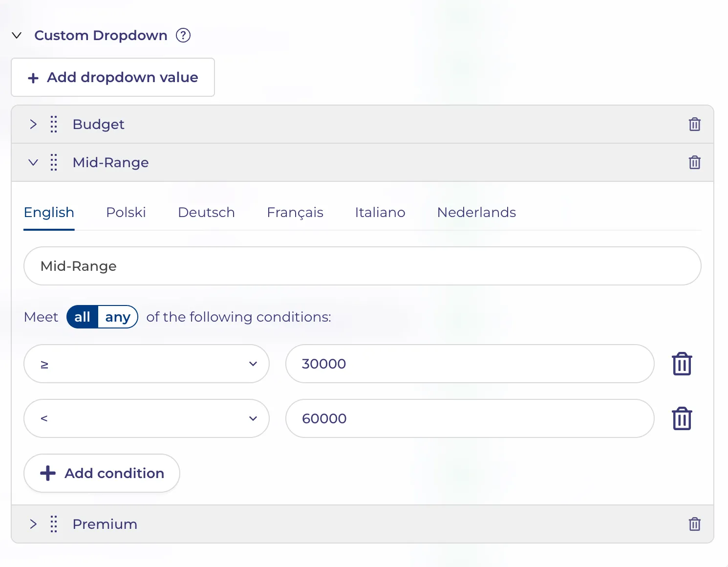This screenshot has height=567, width=728.
Task: Open the < operator dropdown
Action: (x=147, y=418)
